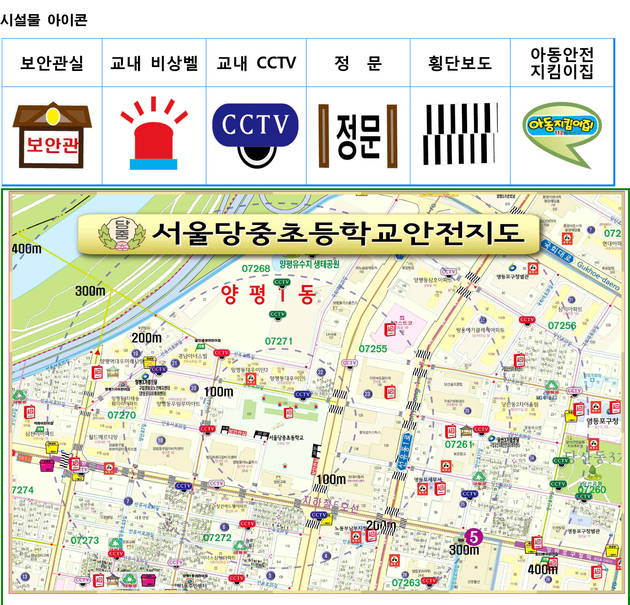Click postal code 07273
Image resolution: width=630 pixels, height=605 pixels.
[85, 540]
